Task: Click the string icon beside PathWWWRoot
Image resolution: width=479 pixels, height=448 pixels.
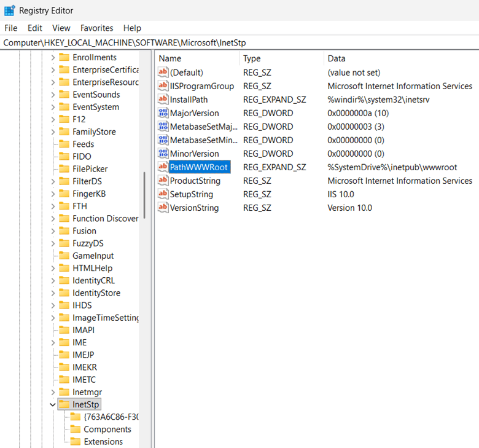Action: [163, 167]
